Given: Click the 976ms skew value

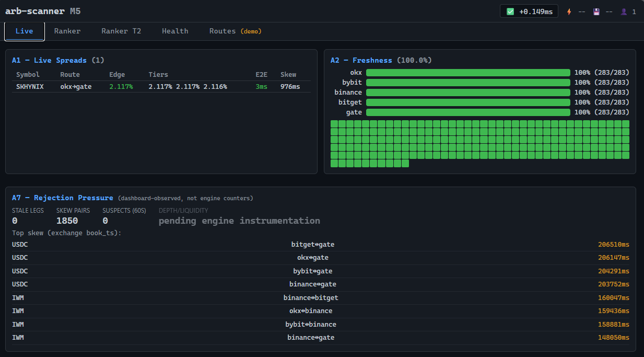Looking at the screenshot, I should [x=290, y=87].
